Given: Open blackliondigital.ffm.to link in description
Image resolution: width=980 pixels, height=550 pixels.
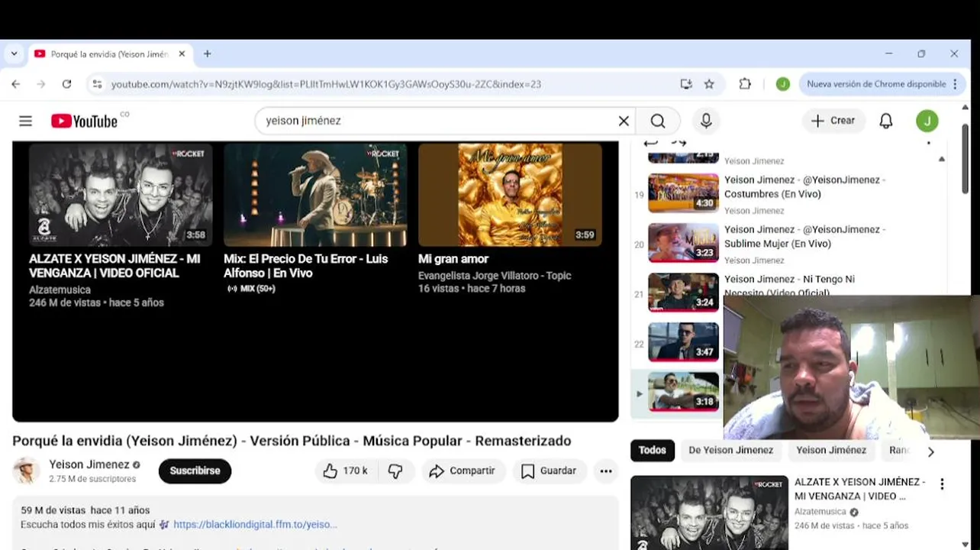Looking at the screenshot, I should tap(255, 524).
